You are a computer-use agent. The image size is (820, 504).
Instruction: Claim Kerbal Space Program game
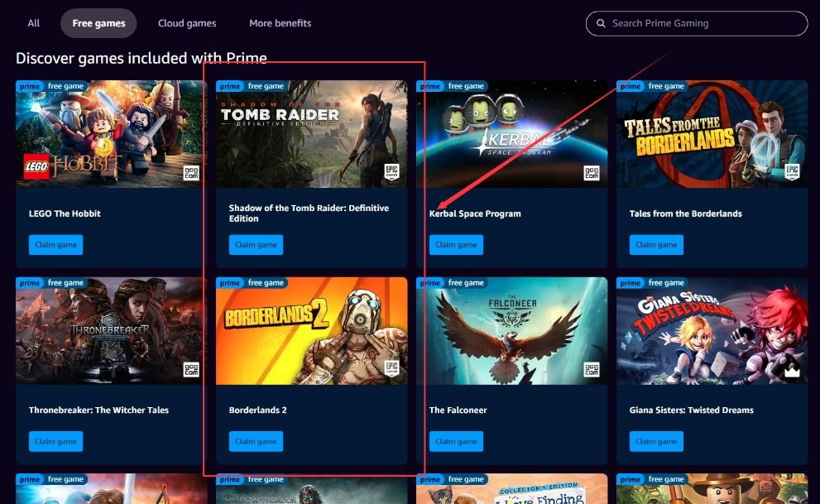pyautogui.click(x=457, y=245)
